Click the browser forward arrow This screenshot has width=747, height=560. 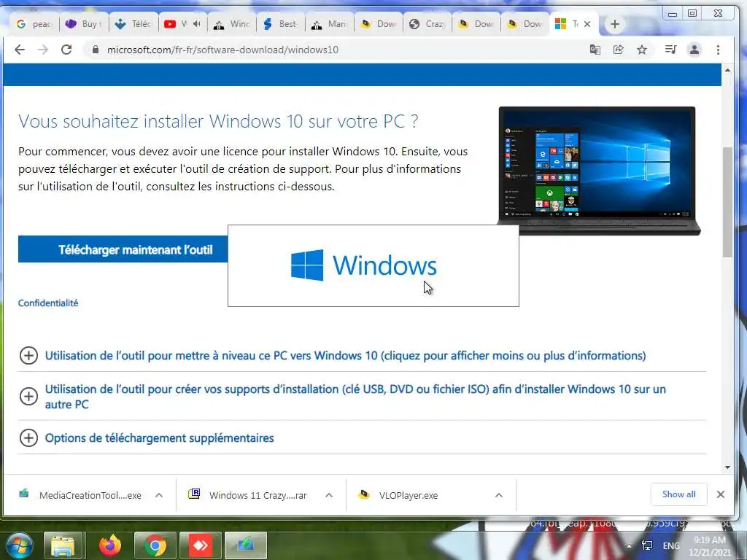point(43,50)
